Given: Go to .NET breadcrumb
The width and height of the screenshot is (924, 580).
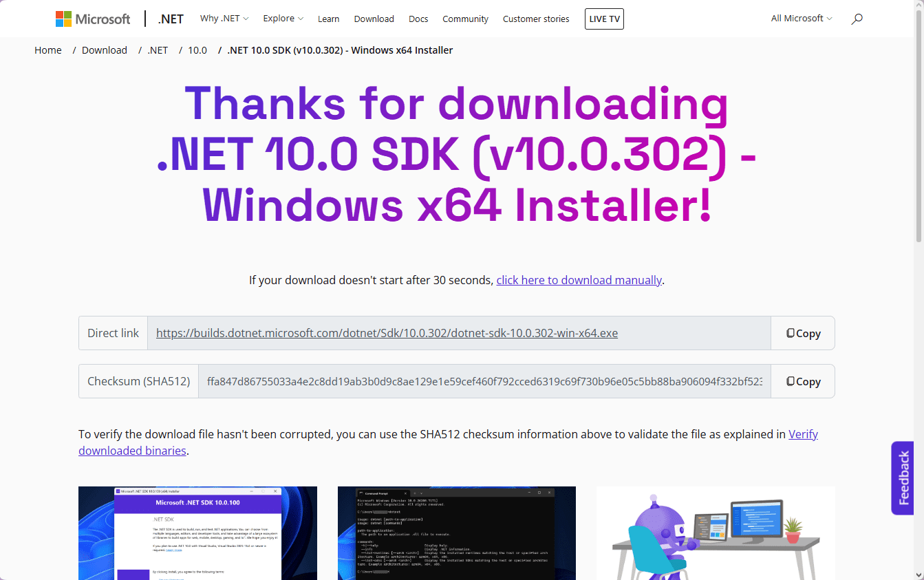Looking at the screenshot, I should [x=158, y=50].
